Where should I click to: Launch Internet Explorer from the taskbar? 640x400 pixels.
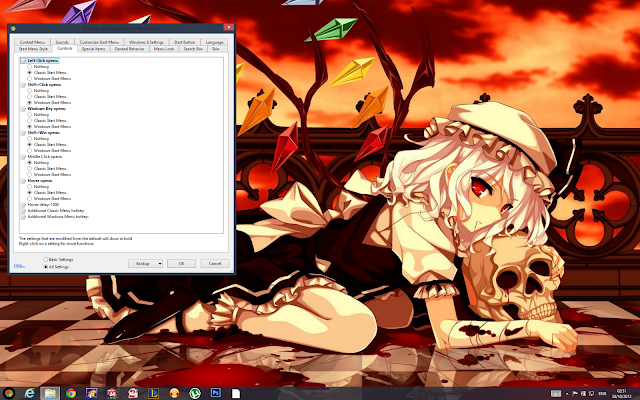coord(29,393)
